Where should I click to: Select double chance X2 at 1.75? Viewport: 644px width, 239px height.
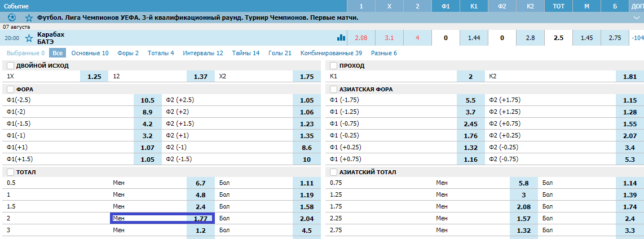tap(306, 77)
